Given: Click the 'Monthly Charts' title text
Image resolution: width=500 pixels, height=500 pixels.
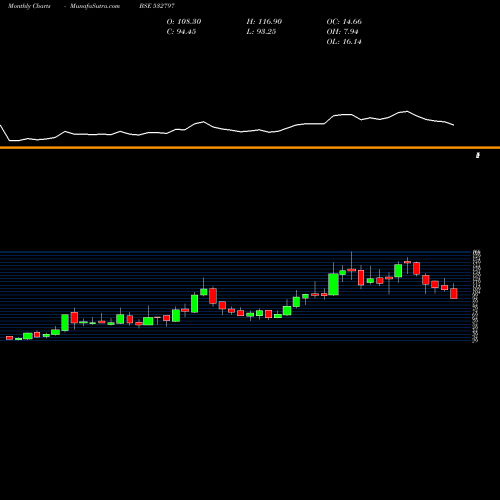Looking at the screenshot, I should (29, 6).
